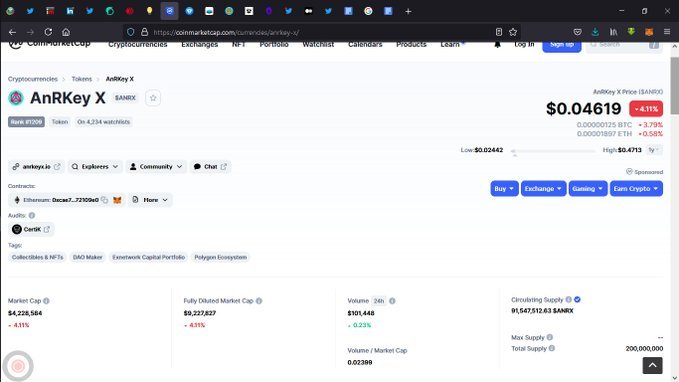Go back in browser history

[x=12, y=32]
